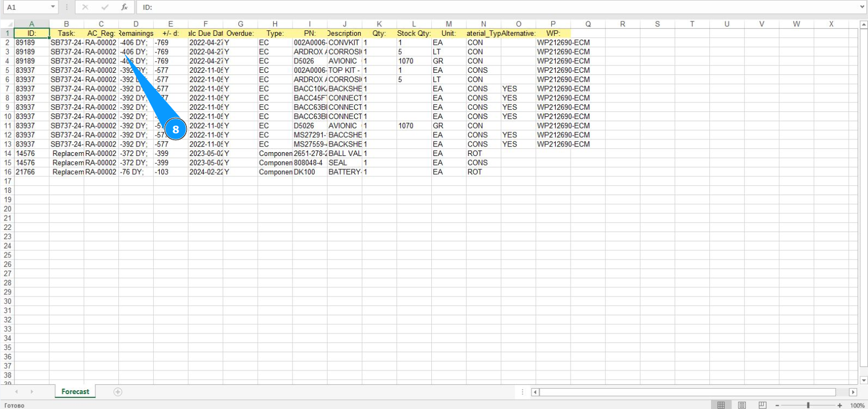868x409 pixels.
Task: Select column A header
Action: coord(32,24)
